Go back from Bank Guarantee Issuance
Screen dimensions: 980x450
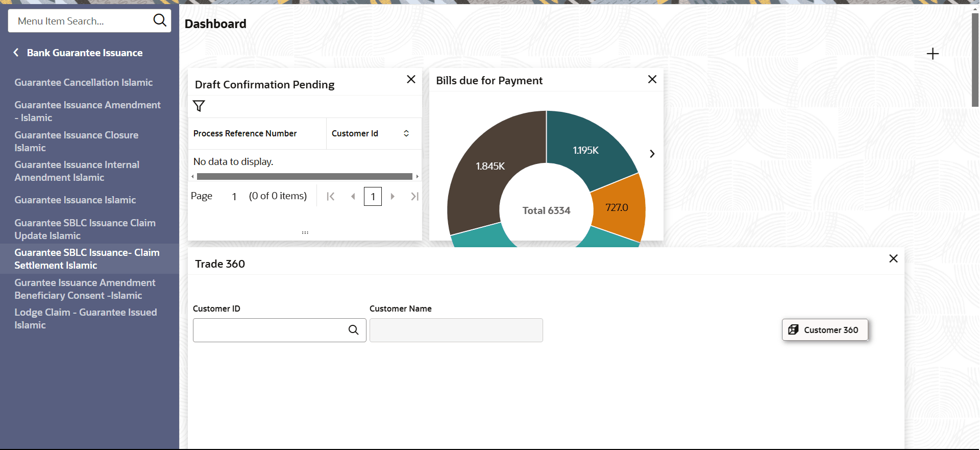pyautogui.click(x=16, y=53)
